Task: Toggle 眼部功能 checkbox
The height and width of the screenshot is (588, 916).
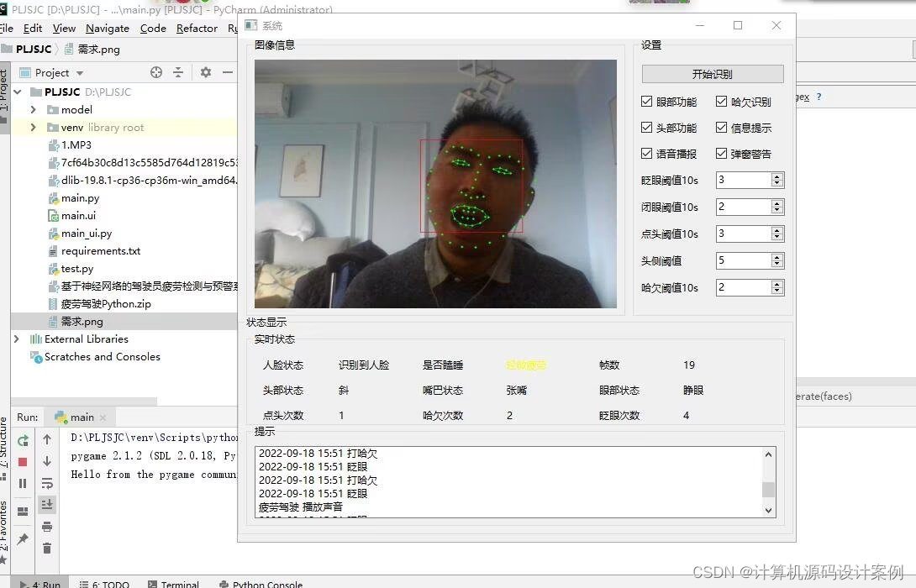Action: pos(646,102)
